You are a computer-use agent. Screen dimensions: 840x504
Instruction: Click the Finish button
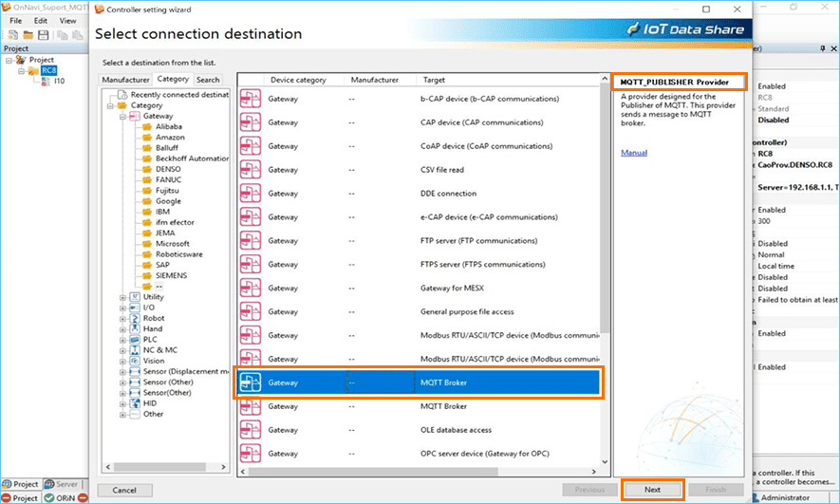point(716,490)
